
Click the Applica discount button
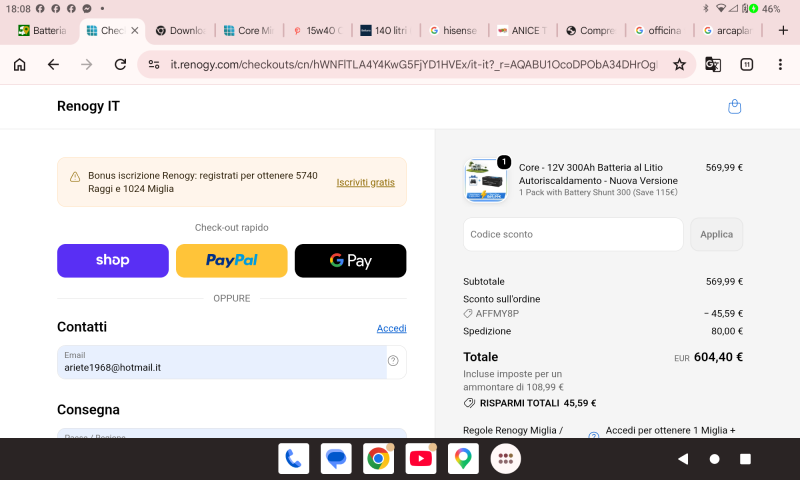[716, 234]
